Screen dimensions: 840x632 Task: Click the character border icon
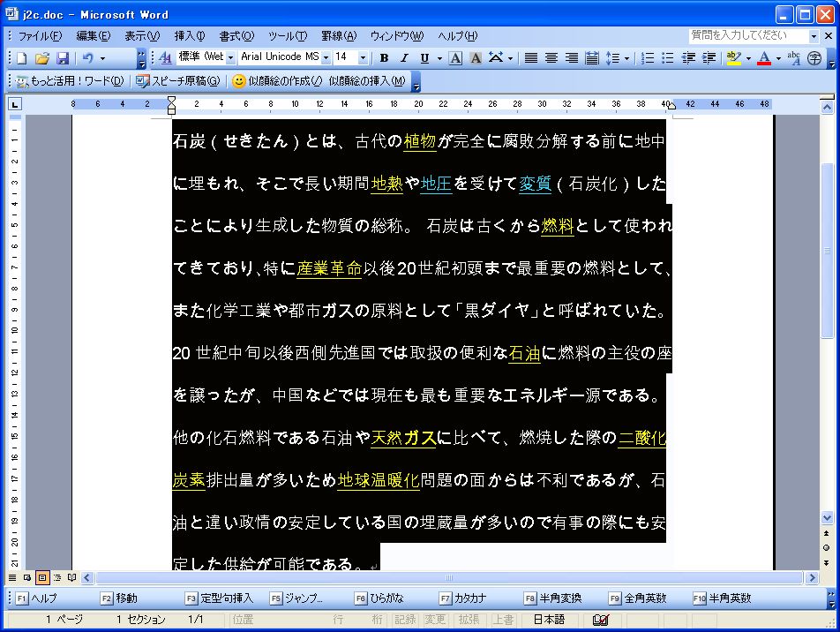455,58
